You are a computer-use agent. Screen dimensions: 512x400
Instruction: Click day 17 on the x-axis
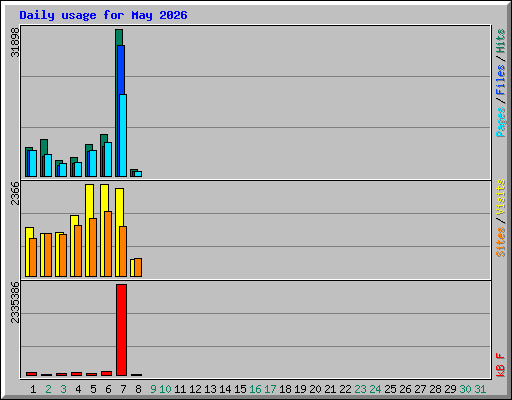(x=270, y=389)
